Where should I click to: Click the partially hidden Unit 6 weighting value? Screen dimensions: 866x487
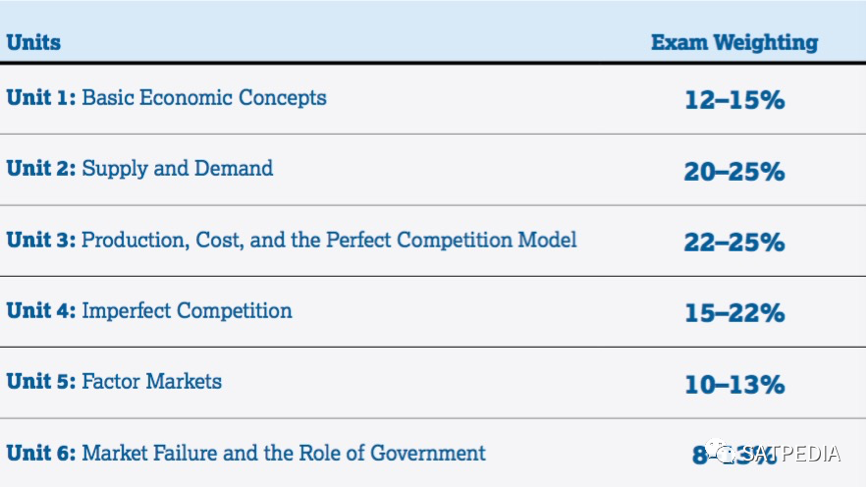tap(735, 455)
